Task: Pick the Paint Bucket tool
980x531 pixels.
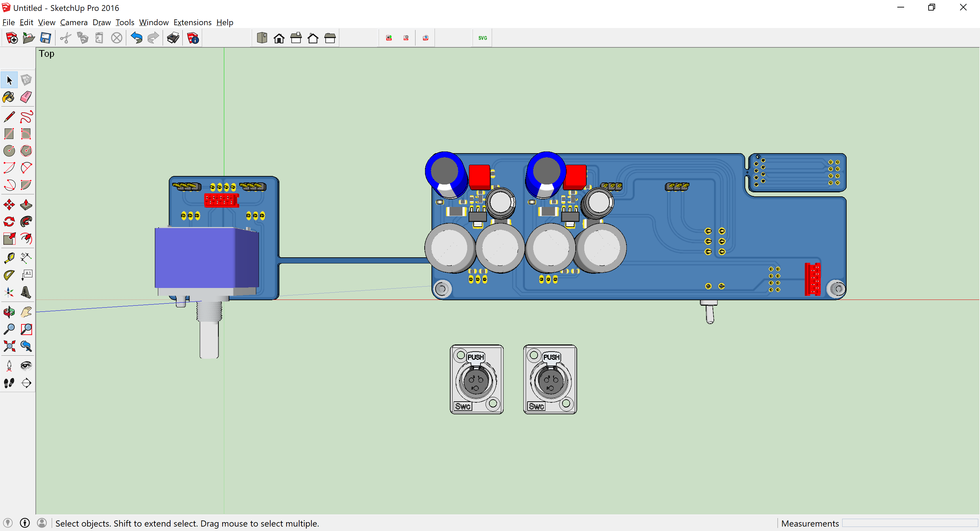Action: [x=9, y=97]
